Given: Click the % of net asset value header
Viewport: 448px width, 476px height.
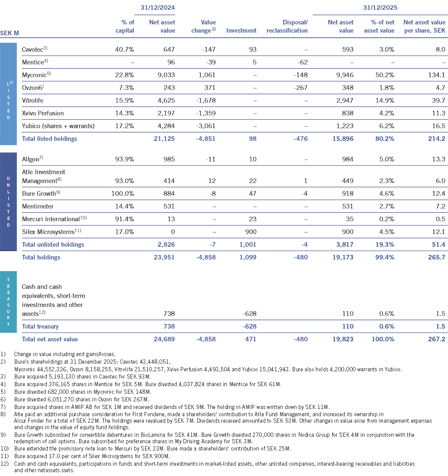Looking at the screenshot, I should 379,26.
